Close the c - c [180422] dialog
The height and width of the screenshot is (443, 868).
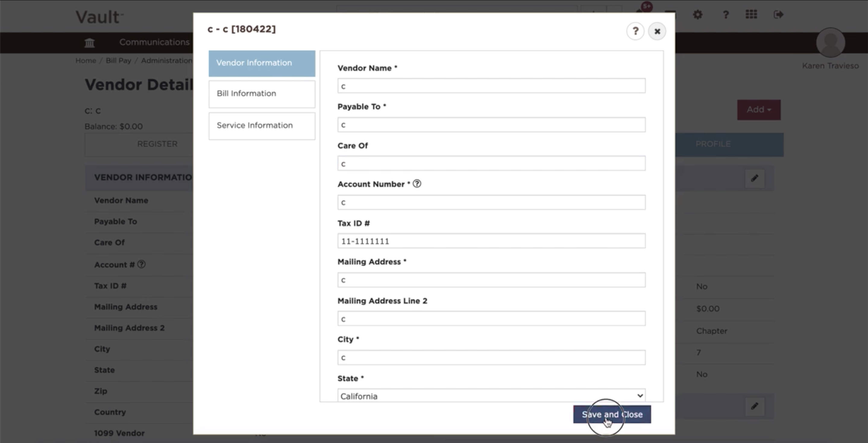point(657,31)
